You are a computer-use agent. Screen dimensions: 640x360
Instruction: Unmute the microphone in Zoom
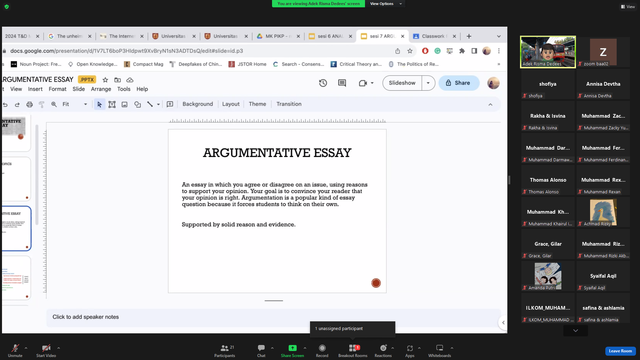click(x=15, y=350)
